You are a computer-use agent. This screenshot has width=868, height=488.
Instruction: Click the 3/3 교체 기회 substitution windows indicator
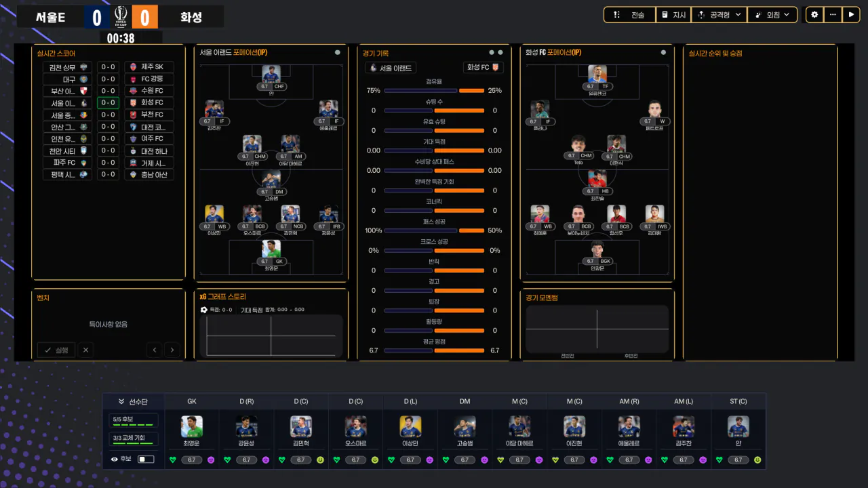[134, 439]
